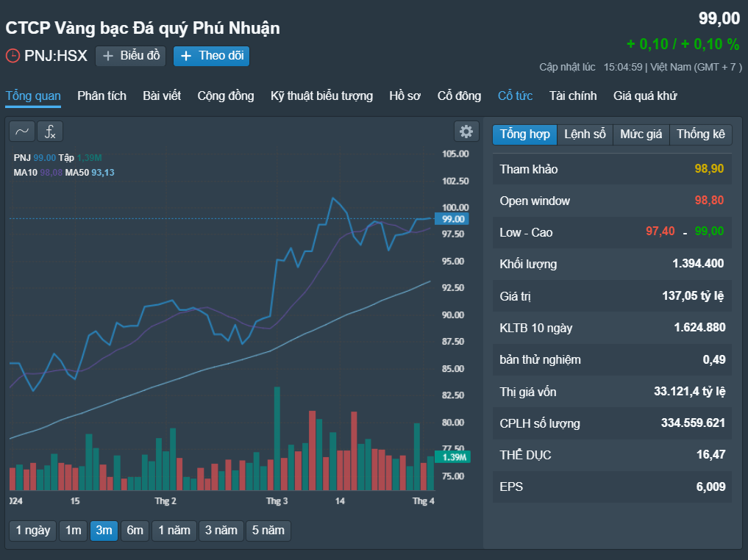Click the Thg 2 date axis label
The image size is (748, 560).
click(165, 501)
